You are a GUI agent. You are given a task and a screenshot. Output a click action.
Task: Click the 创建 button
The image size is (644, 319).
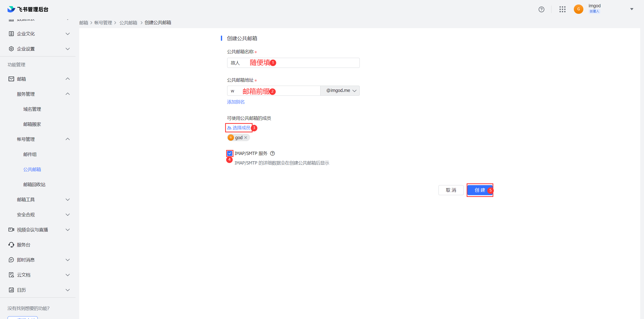[x=479, y=190]
